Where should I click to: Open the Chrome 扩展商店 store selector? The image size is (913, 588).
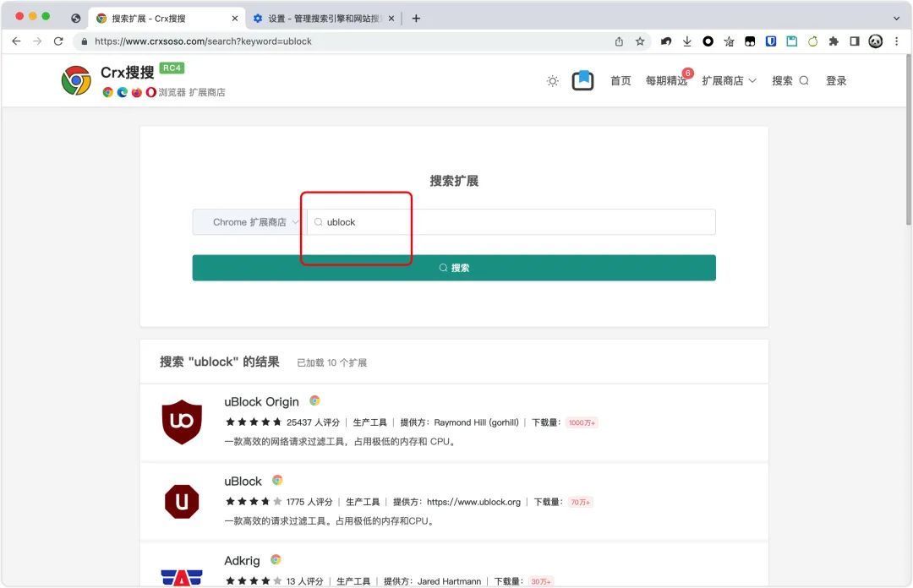[249, 222]
